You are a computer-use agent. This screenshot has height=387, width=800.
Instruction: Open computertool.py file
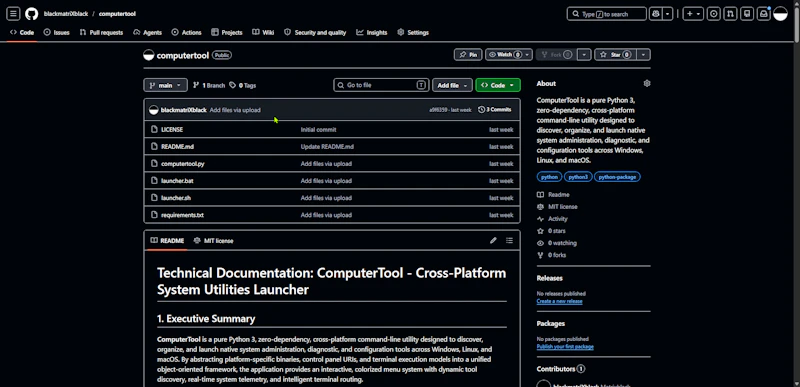point(183,164)
